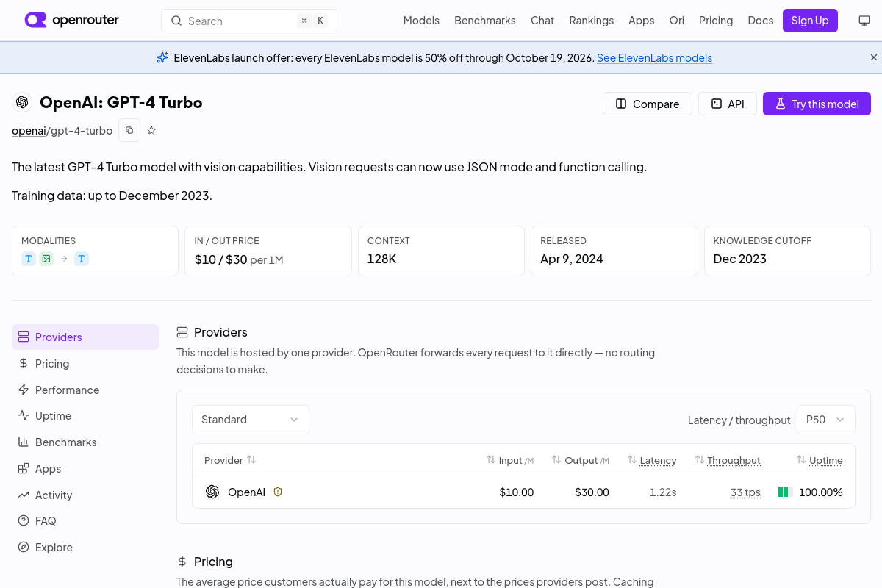
Task: Open the P50 percentile dropdown
Action: coord(826,420)
